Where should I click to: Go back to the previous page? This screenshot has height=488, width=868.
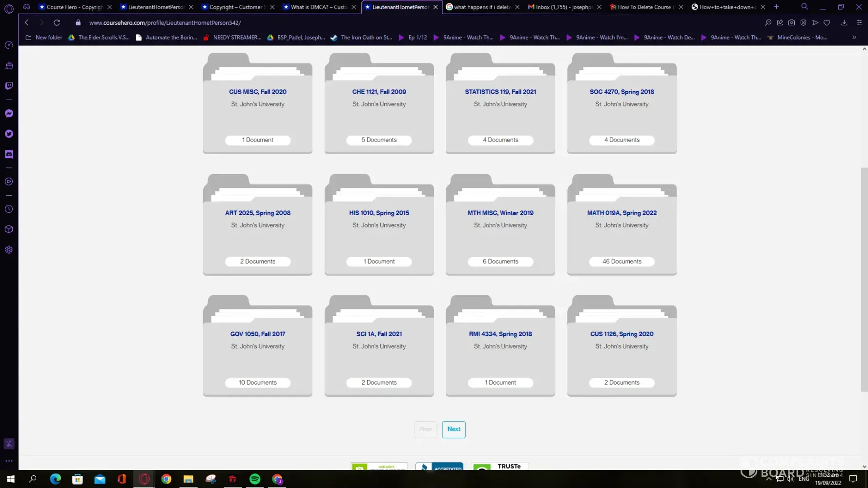click(x=27, y=22)
